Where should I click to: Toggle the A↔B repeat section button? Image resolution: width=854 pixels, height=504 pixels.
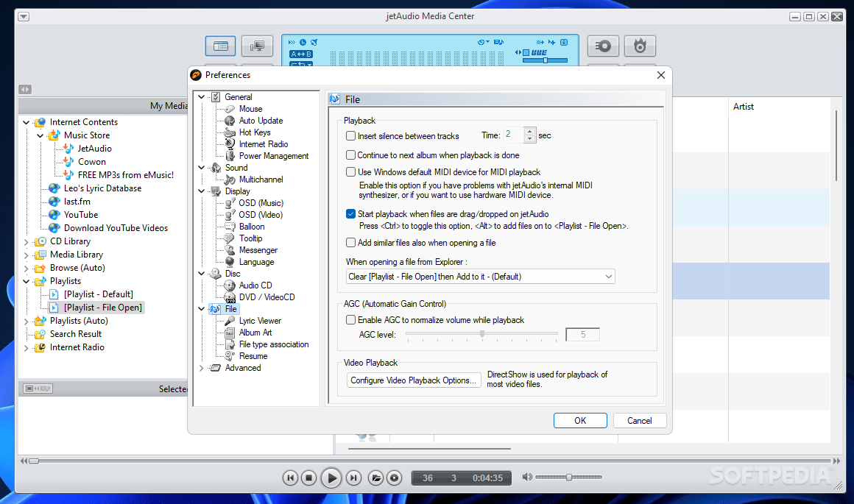301,54
